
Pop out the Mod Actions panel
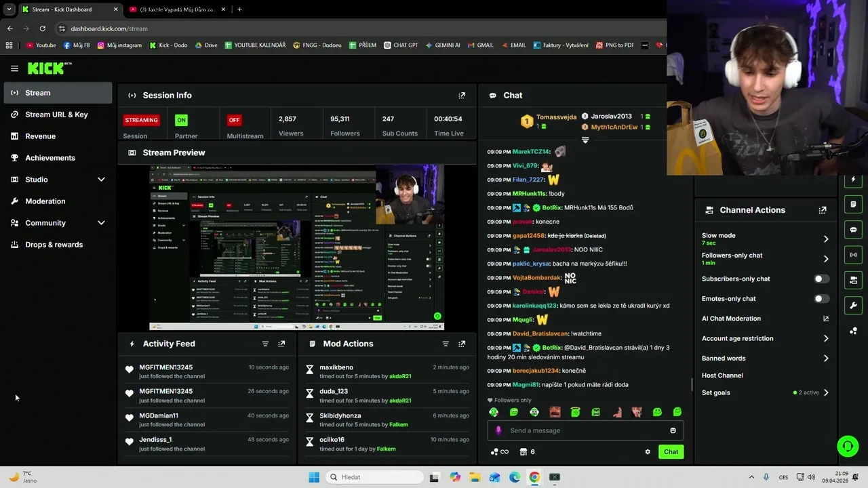462,344
